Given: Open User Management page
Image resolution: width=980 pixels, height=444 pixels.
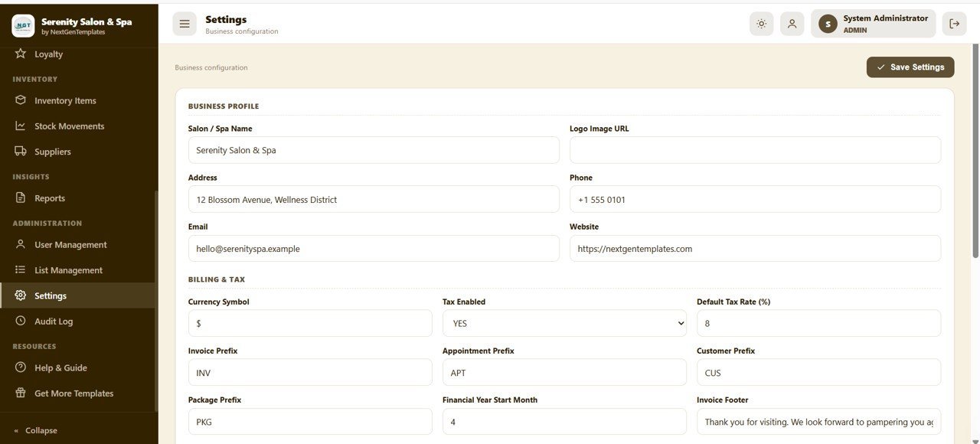Looking at the screenshot, I should click(77, 244).
